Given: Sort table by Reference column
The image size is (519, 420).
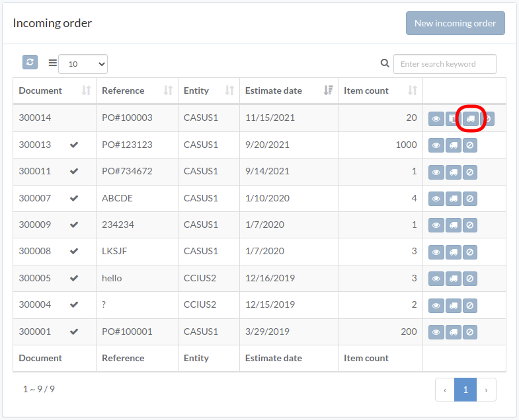Looking at the screenshot, I should click(x=137, y=90).
